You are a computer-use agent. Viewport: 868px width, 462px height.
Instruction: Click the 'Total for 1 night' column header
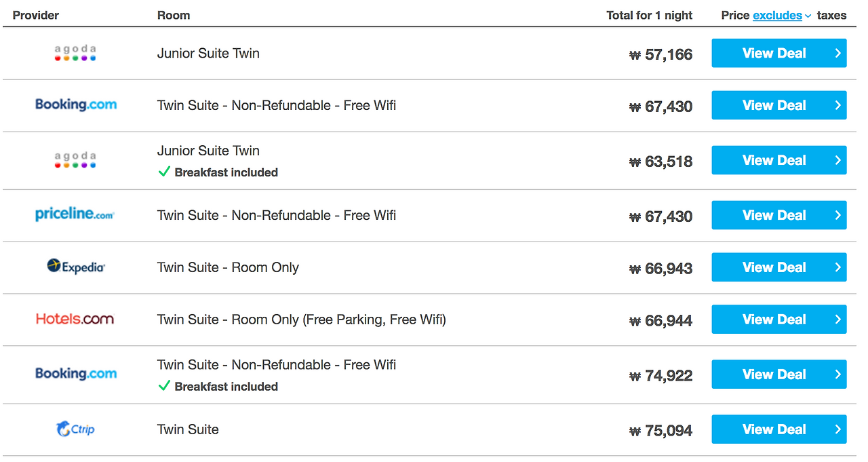649,15
